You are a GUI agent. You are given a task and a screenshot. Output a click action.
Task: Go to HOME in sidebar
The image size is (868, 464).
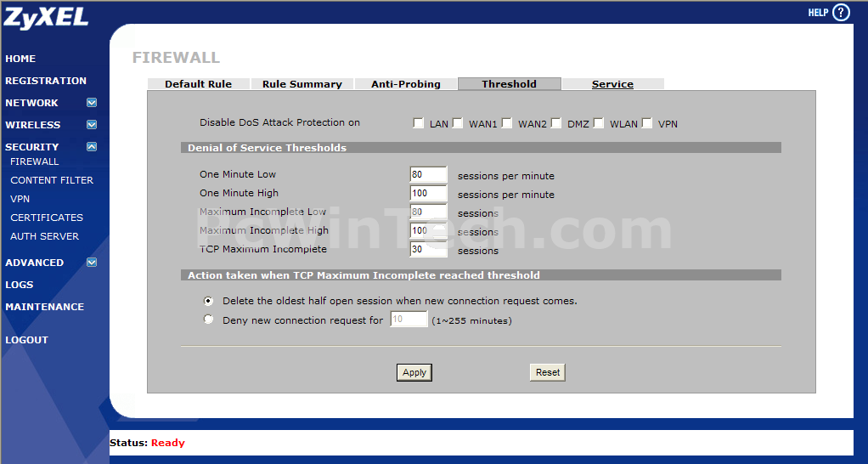click(x=20, y=59)
